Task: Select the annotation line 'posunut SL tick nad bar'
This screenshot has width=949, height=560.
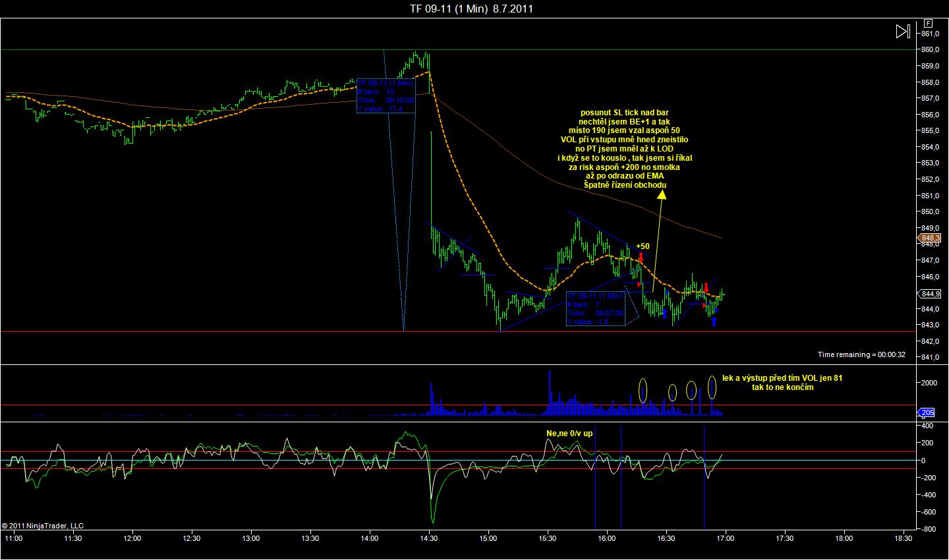Action: [x=624, y=113]
